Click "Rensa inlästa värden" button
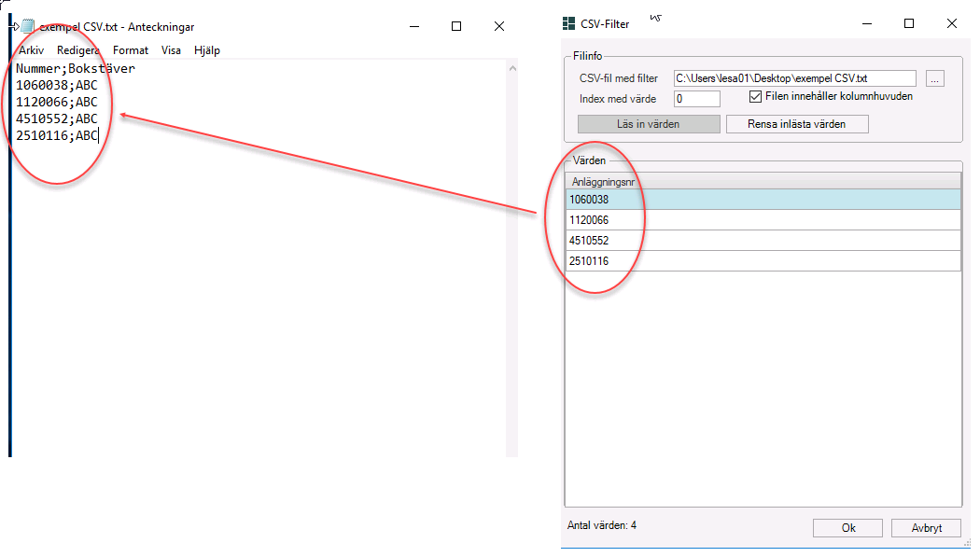This screenshot has height=557, width=980. (796, 124)
